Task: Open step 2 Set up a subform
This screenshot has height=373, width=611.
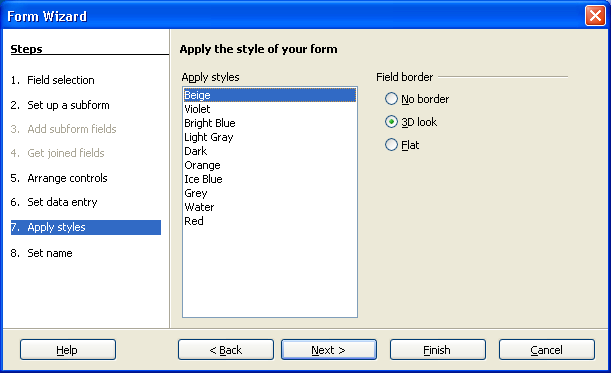Action: 60,105
